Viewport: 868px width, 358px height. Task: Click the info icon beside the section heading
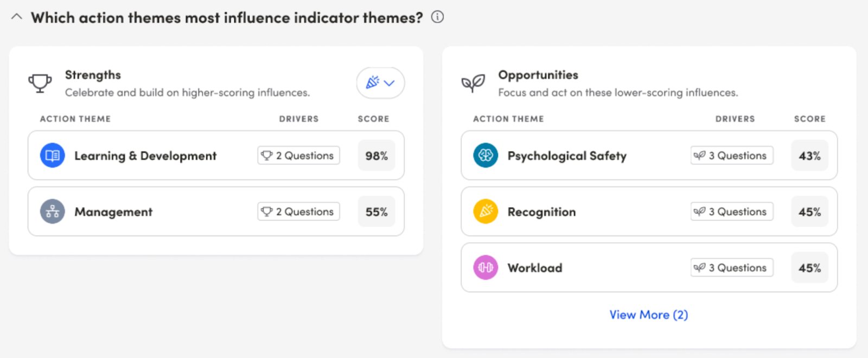pyautogui.click(x=437, y=17)
